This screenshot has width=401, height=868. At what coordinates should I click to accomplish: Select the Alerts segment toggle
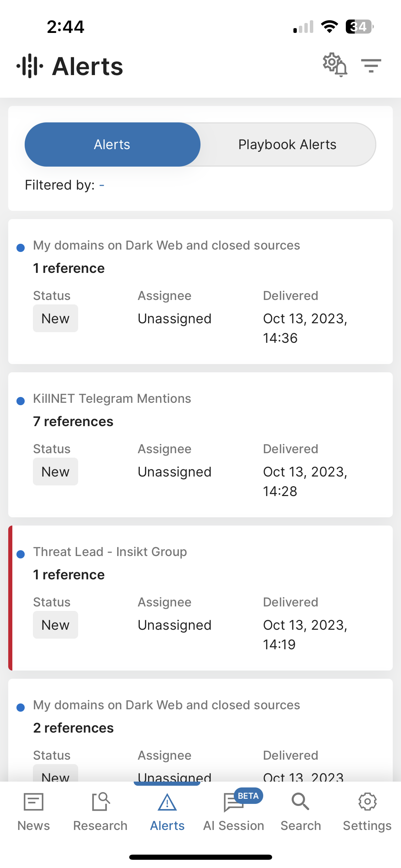pos(112,145)
